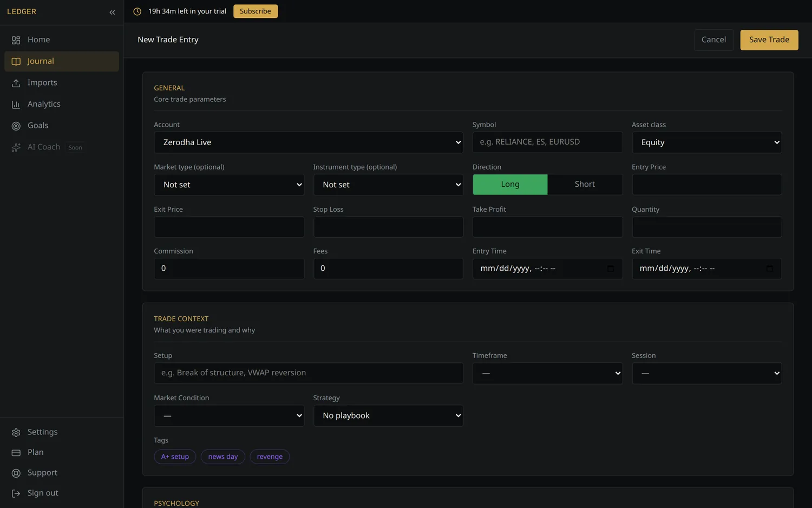The image size is (812, 508).
Task: Click the Entry Time date field
Action: pos(547,269)
